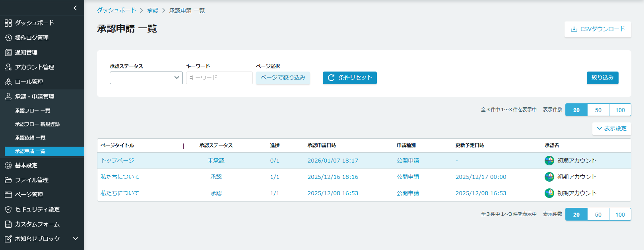Select 20 items per page at bottom
This screenshot has width=644, height=250.
[576, 215]
